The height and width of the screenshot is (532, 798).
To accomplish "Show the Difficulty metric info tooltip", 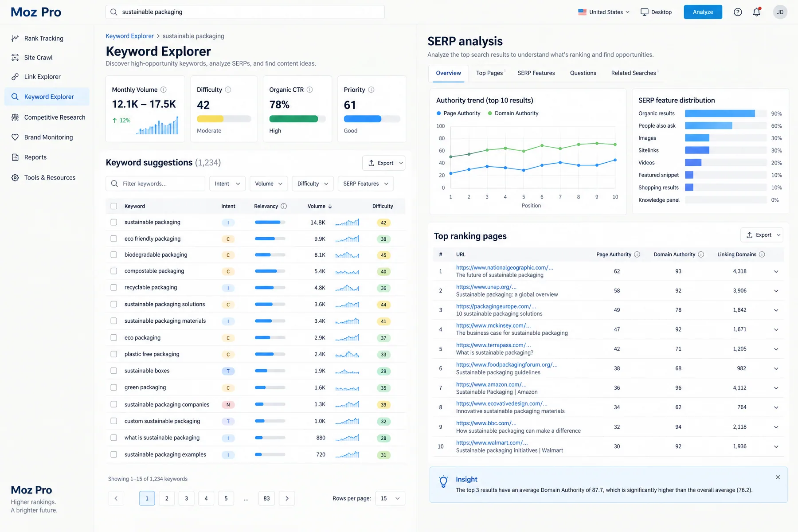I will [x=228, y=90].
